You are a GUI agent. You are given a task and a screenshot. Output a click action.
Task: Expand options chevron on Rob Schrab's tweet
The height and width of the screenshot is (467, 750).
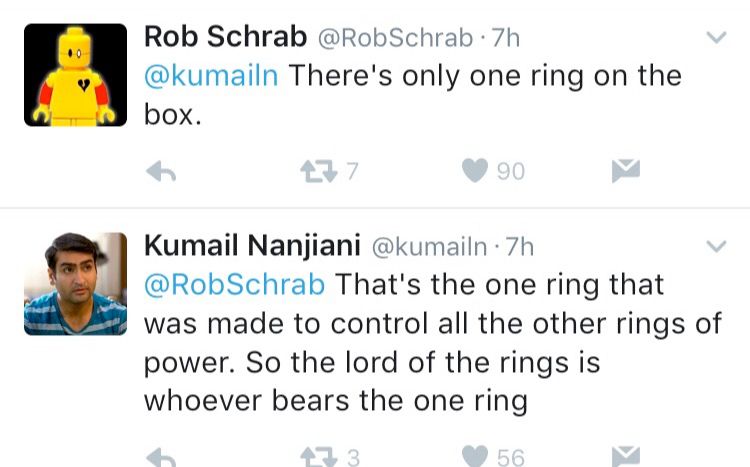tap(716, 38)
